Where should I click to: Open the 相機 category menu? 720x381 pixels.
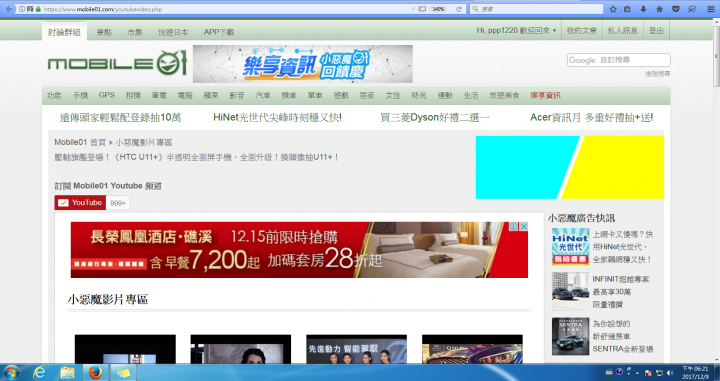tap(133, 95)
